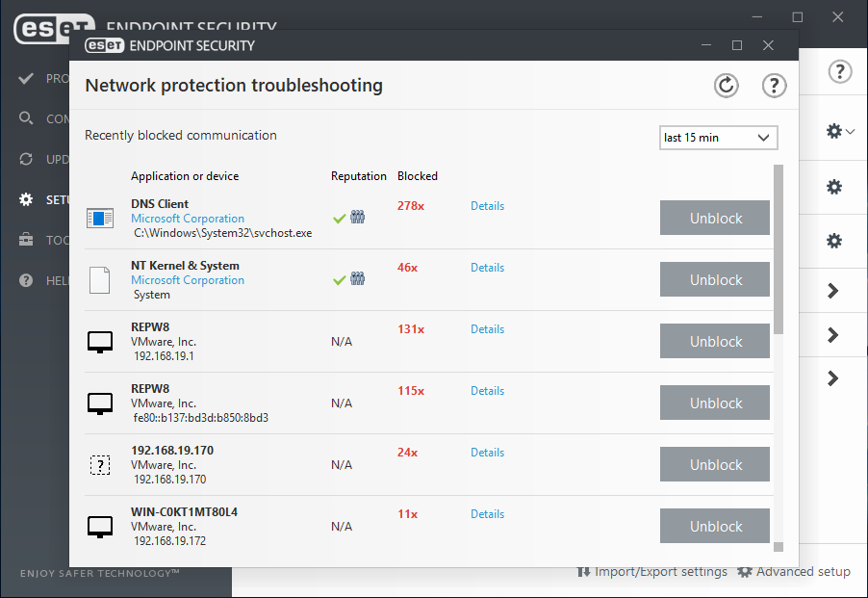Open the last 15 min time dropdown
This screenshot has height=598, width=868.
[x=719, y=138]
